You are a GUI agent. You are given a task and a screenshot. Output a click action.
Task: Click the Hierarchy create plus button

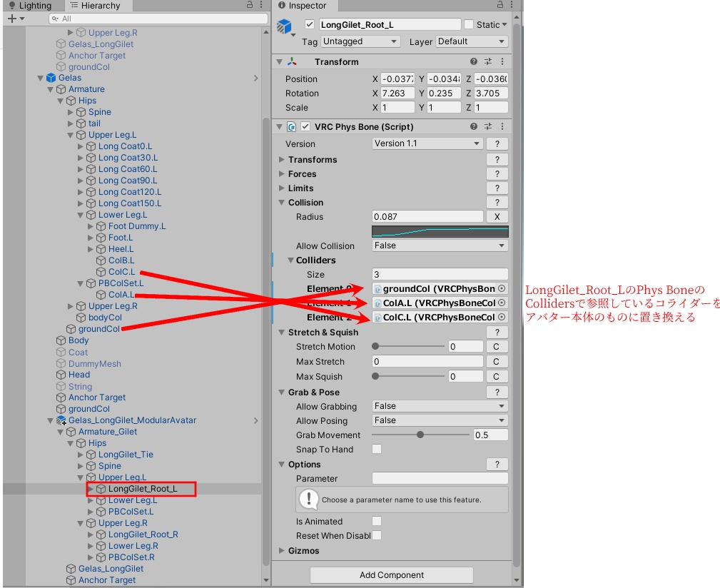[x=12, y=19]
